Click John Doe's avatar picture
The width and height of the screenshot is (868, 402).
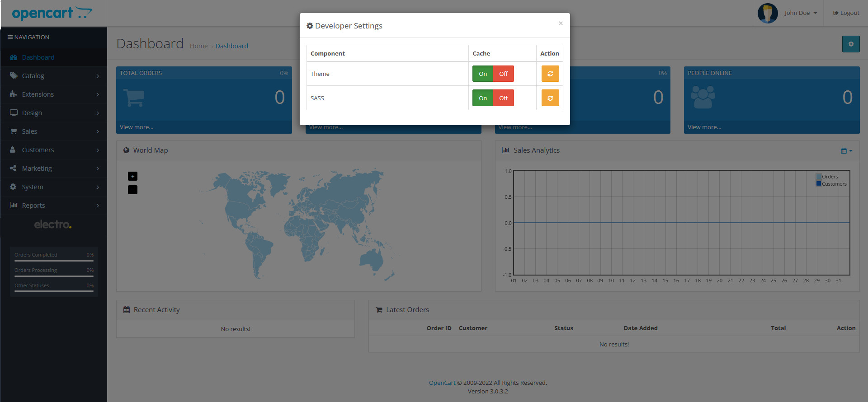(768, 13)
